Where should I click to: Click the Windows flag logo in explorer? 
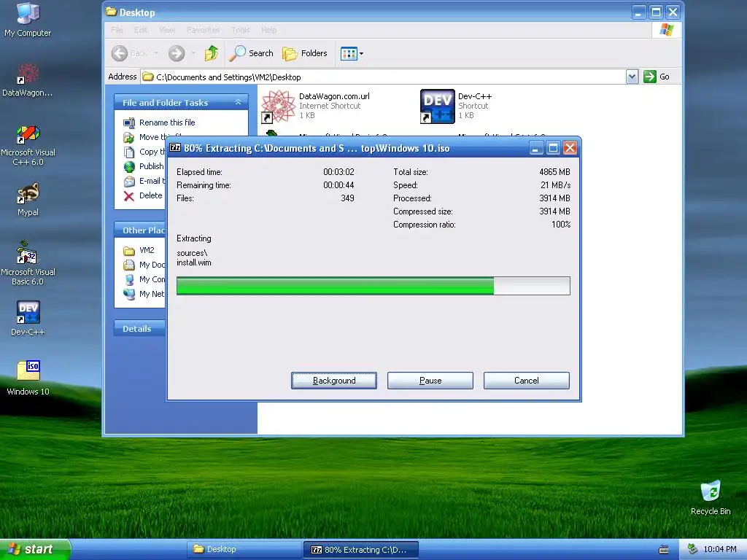[667, 30]
